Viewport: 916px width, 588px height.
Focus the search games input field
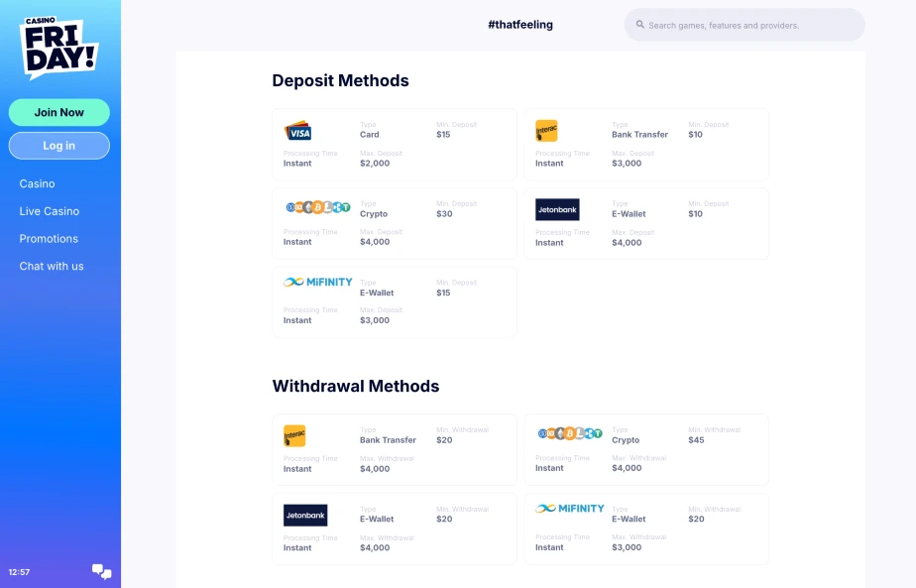(x=748, y=25)
